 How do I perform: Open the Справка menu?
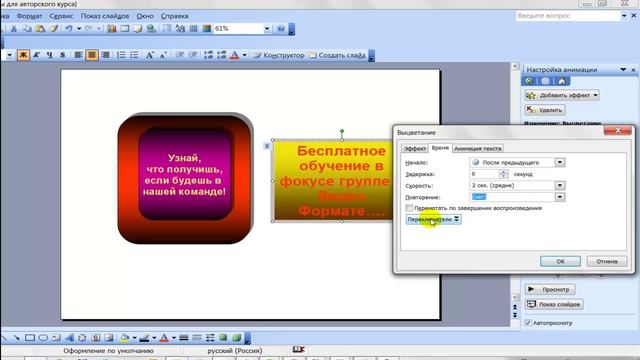coord(175,16)
